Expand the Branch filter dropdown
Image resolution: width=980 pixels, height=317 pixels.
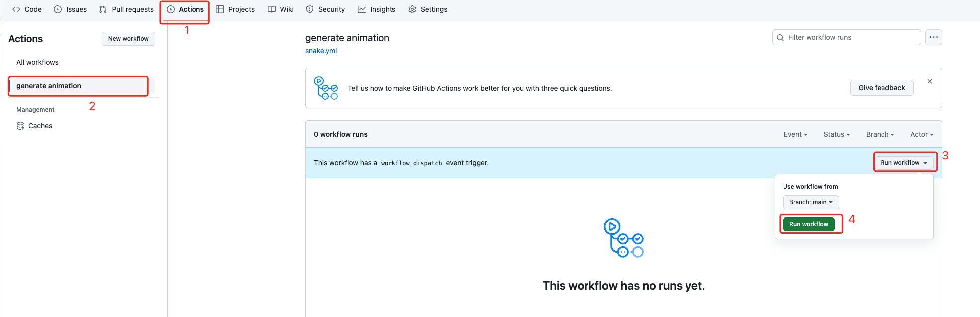point(880,134)
